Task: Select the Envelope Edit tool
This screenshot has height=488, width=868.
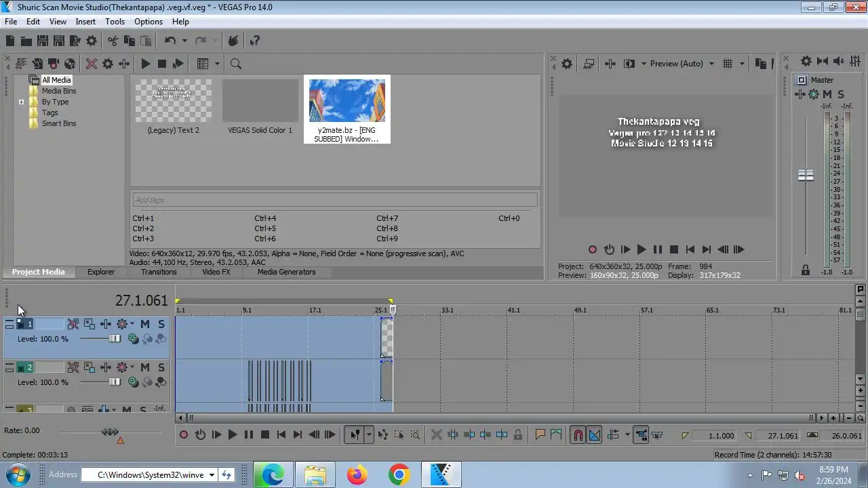Action: pyautogui.click(x=383, y=435)
